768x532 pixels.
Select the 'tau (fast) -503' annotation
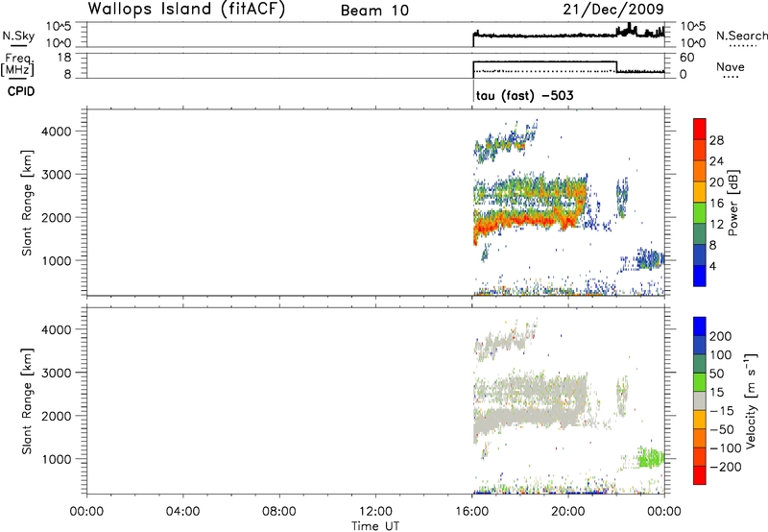click(524, 95)
